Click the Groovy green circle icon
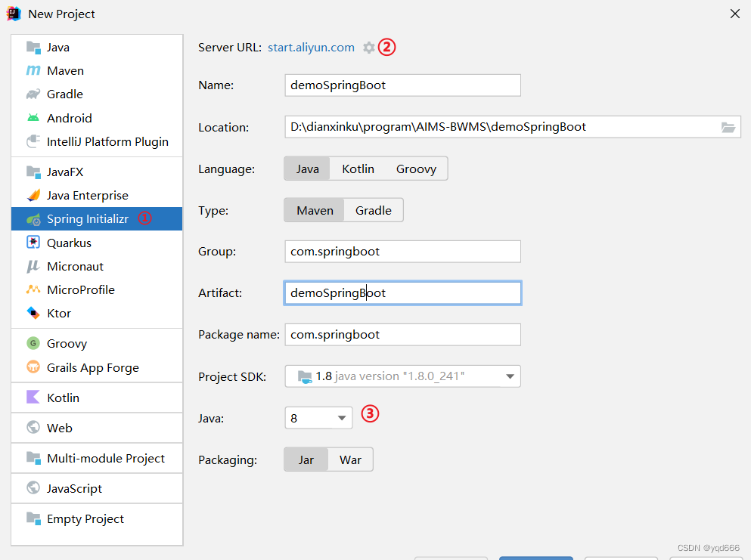The height and width of the screenshot is (560, 751). coord(33,343)
